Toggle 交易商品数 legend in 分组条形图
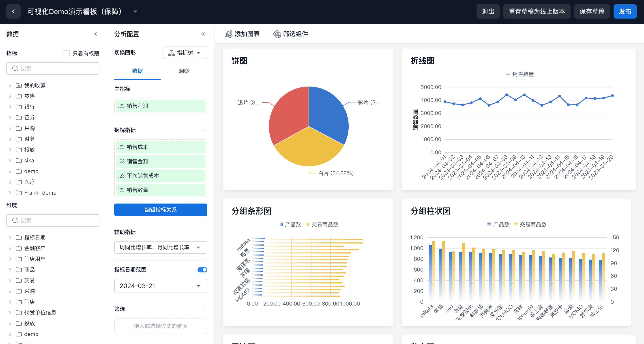The image size is (644, 344). [322, 224]
